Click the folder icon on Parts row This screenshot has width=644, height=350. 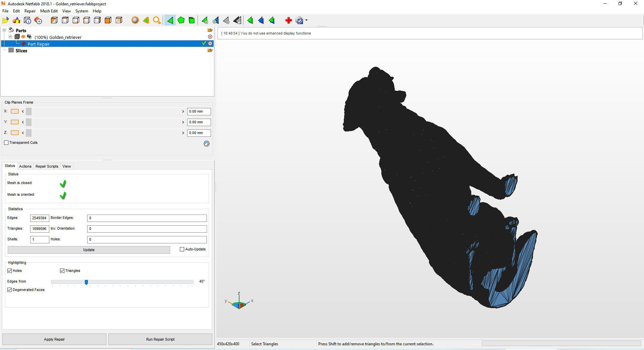[210, 30]
